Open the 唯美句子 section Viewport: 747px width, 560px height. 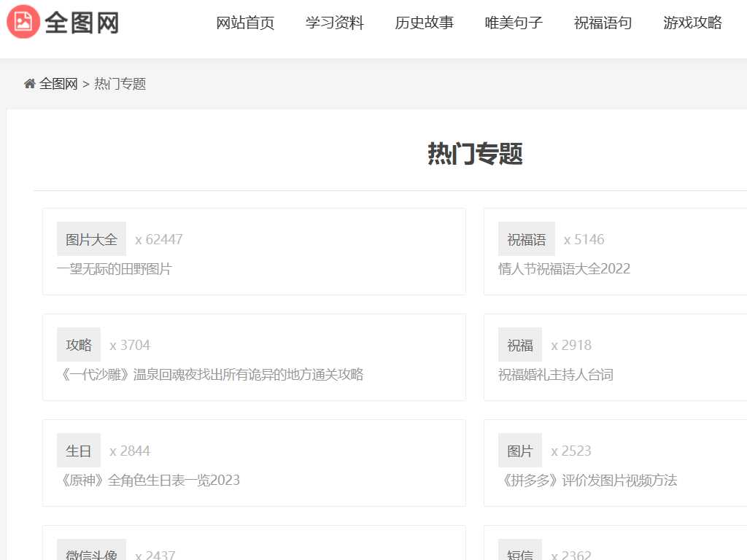514,23
